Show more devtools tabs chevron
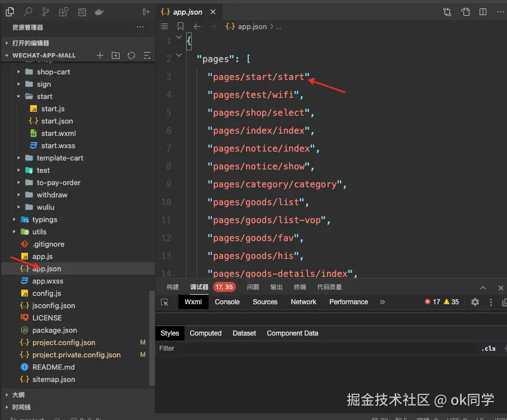Viewport: 507px width, 420px height. click(382, 302)
